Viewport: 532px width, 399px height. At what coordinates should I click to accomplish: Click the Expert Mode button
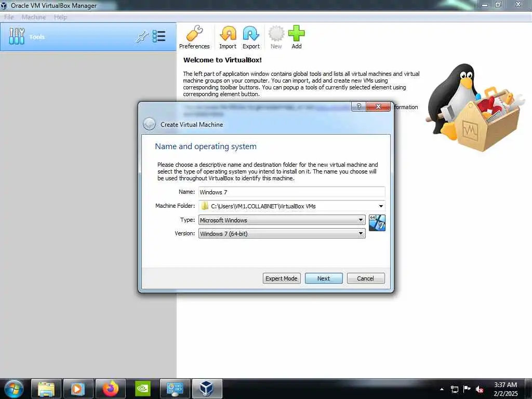(x=281, y=278)
